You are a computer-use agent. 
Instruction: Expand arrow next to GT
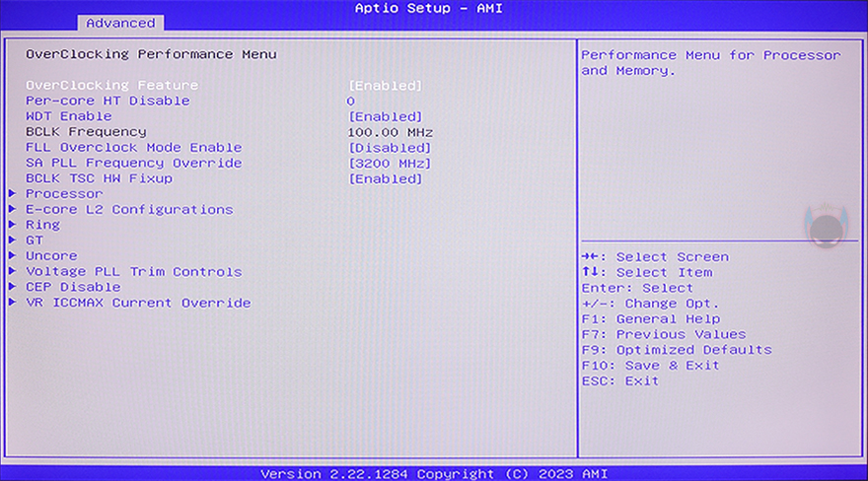coord(12,240)
